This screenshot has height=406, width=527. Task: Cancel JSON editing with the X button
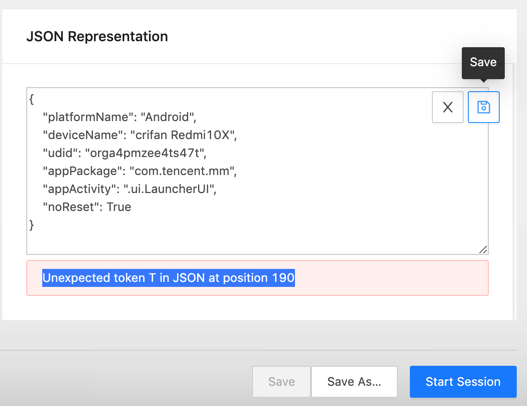pos(448,107)
